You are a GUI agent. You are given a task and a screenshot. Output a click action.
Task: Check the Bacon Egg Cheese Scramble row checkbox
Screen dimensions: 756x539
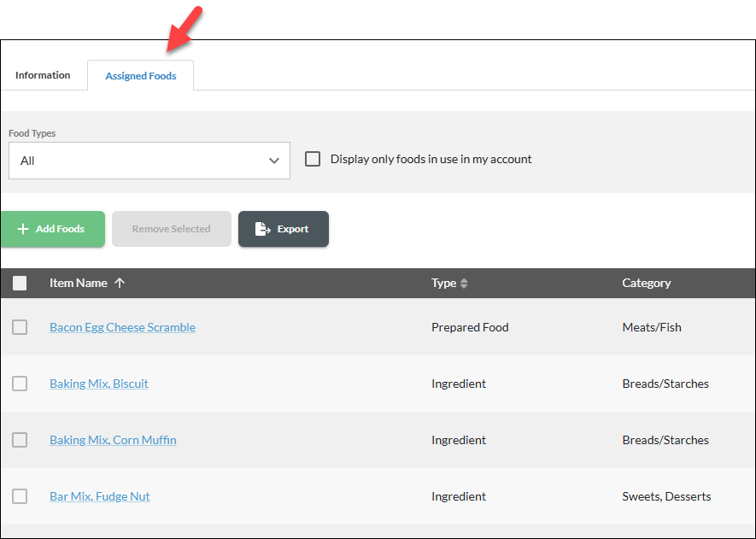pyautogui.click(x=20, y=327)
